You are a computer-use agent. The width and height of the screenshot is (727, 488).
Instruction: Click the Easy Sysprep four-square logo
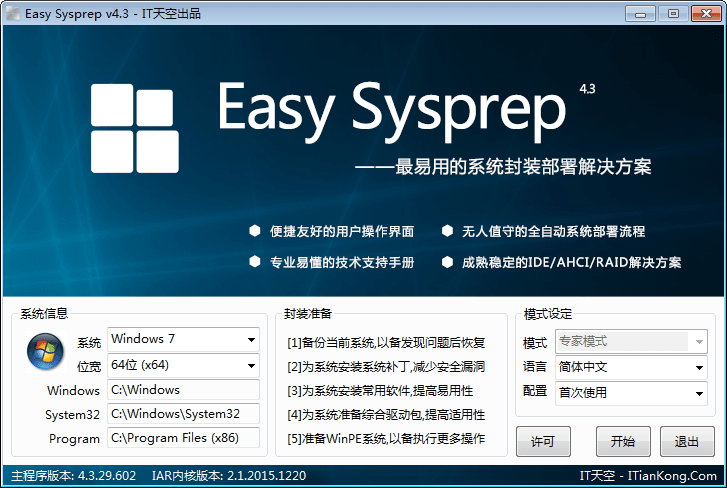pos(135,129)
